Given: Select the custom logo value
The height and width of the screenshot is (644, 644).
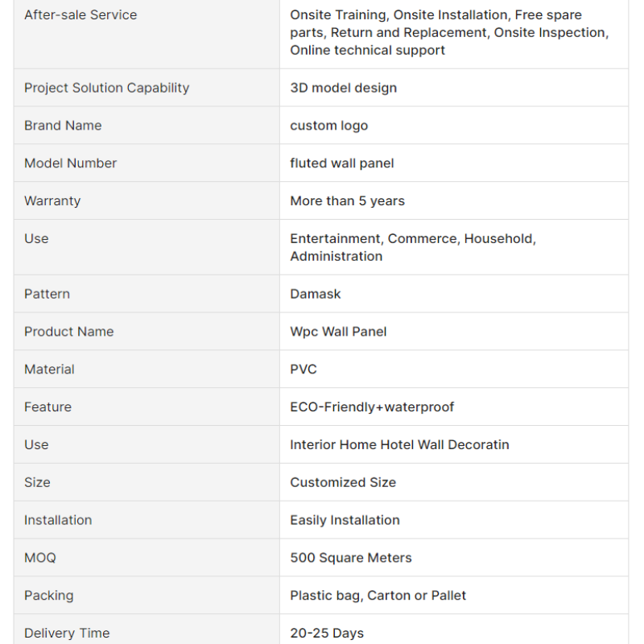Looking at the screenshot, I should [328, 126].
